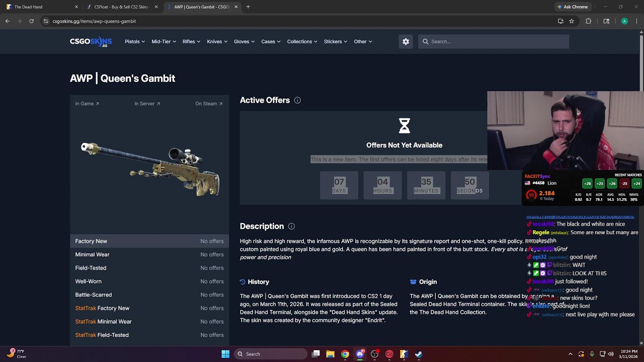The width and height of the screenshot is (644, 362).
Task: Select the Factory New row
Action: tap(149, 241)
